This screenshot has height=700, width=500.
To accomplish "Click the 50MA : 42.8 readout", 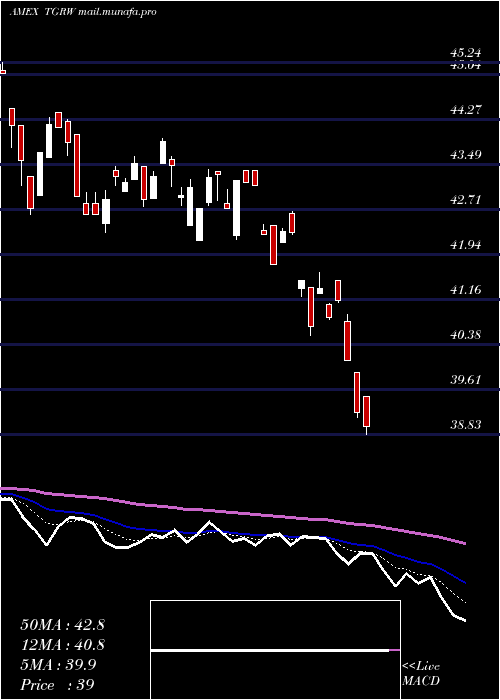I will pos(62,625).
